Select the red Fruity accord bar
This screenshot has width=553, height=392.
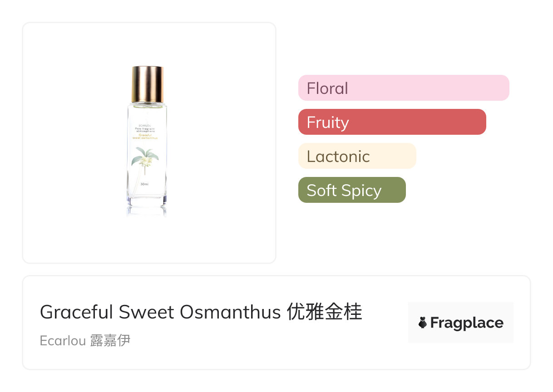click(392, 122)
